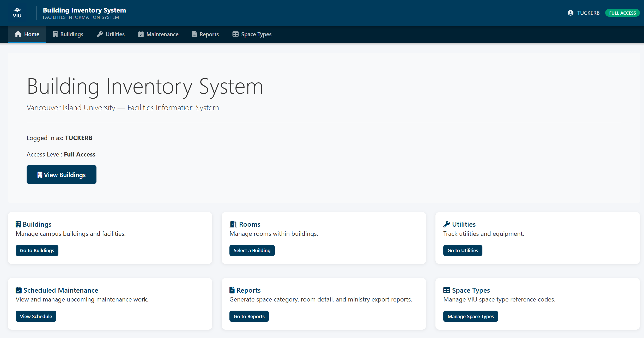Open the Buildings page from the navigation bar
644x338 pixels.
pos(72,34)
